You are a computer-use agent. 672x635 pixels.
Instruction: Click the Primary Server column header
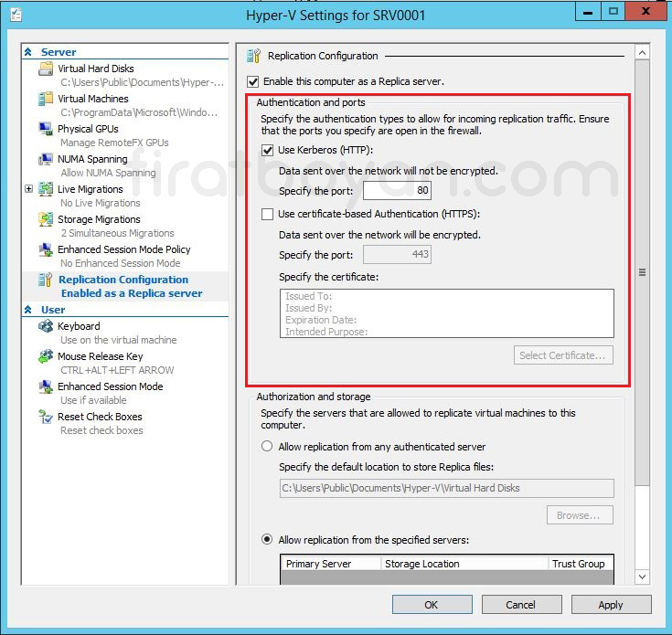[x=330, y=564]
